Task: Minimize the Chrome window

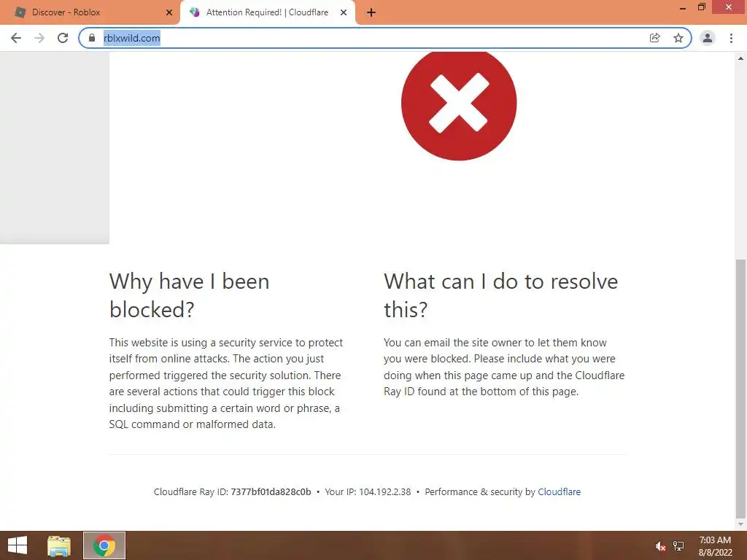Action: click(683, 7)
